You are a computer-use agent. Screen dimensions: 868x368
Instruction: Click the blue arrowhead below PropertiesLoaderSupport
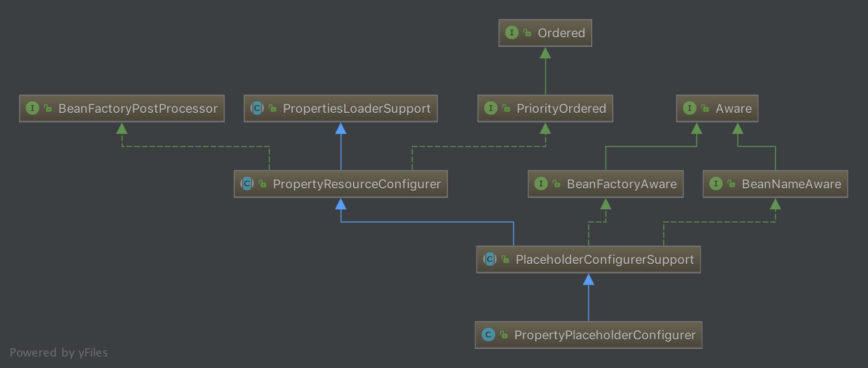(x=341, y=129)
